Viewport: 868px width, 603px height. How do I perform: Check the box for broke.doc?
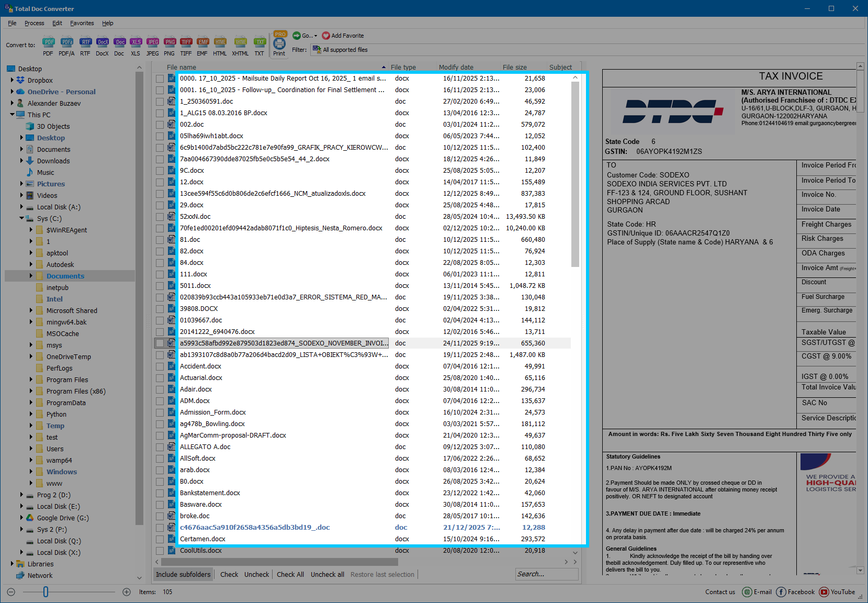(160, 516)
